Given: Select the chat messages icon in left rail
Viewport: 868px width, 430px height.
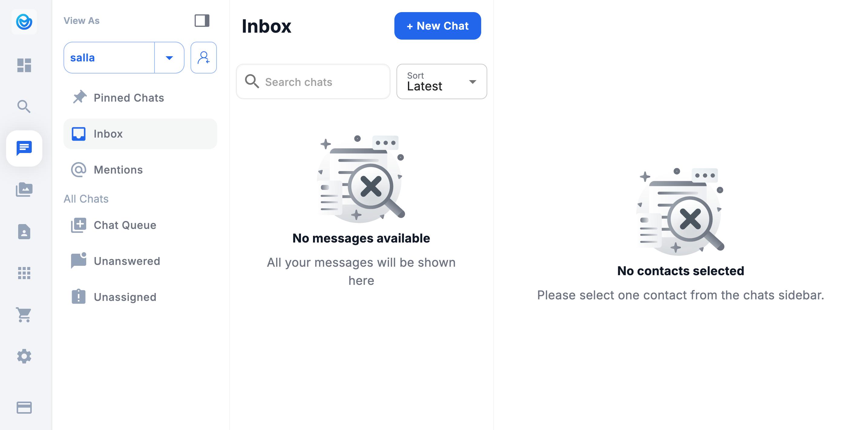Looking at the screenshot, I should tap(24, 148).
